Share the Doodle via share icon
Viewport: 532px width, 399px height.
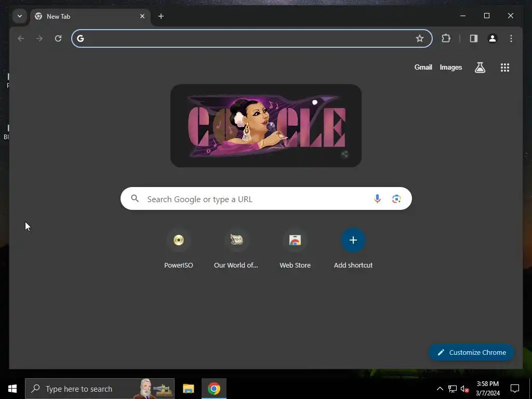coord(344,154)
